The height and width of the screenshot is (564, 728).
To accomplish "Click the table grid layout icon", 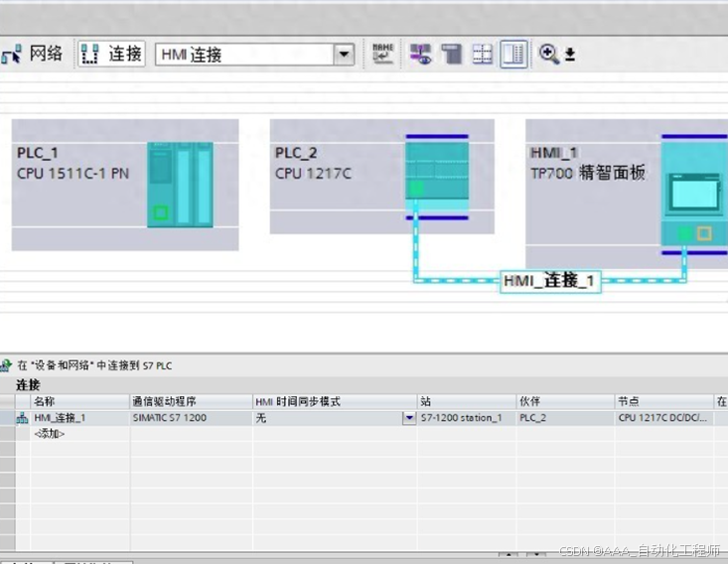I will coord(483,54).
